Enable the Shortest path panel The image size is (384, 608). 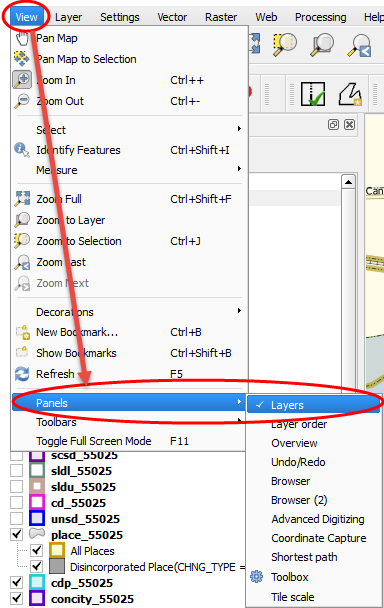(313, 557)
